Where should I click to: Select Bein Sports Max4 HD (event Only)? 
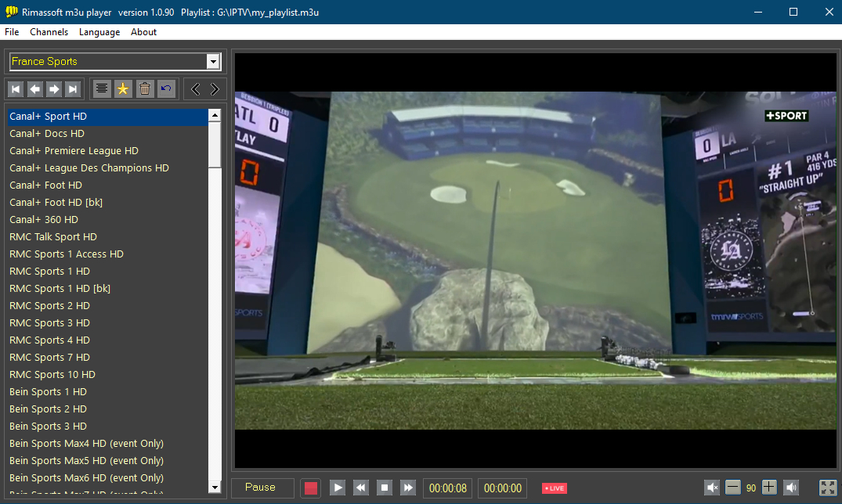coord(107,444)
